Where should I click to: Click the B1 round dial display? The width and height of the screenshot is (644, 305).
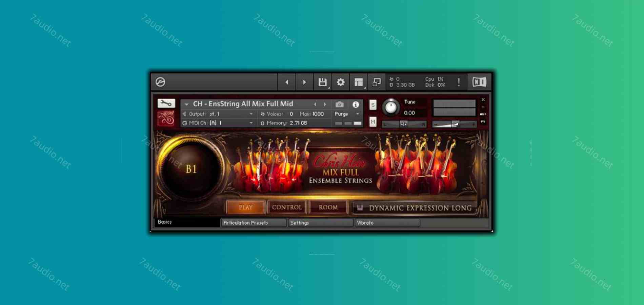click(x=191, y=168)
